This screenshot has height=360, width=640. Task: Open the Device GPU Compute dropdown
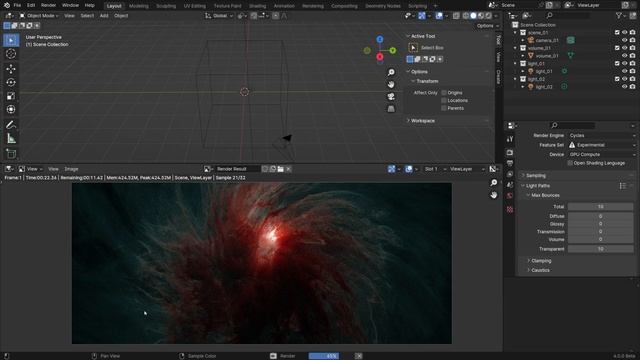pos(602,154)
